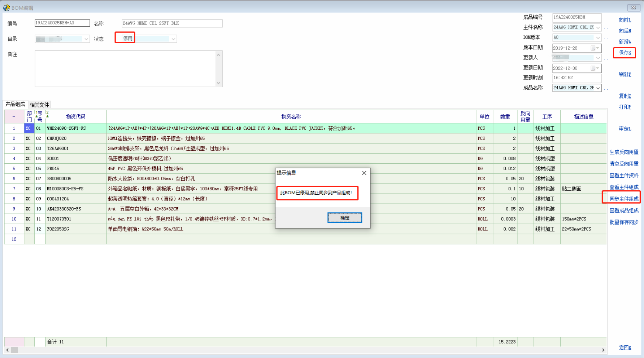
Task: Click 生成反向用量 link
Action: click(623, 152)
